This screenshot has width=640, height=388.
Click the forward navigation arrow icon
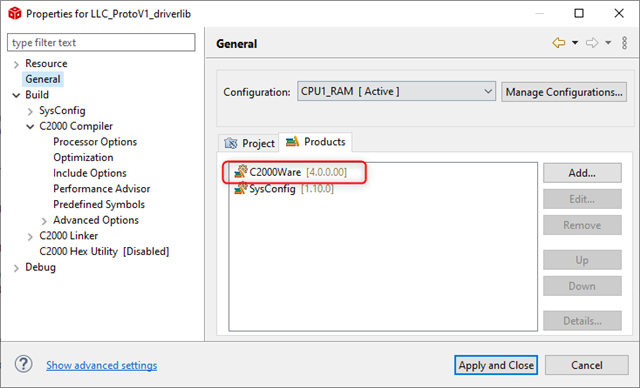point(592,42)
